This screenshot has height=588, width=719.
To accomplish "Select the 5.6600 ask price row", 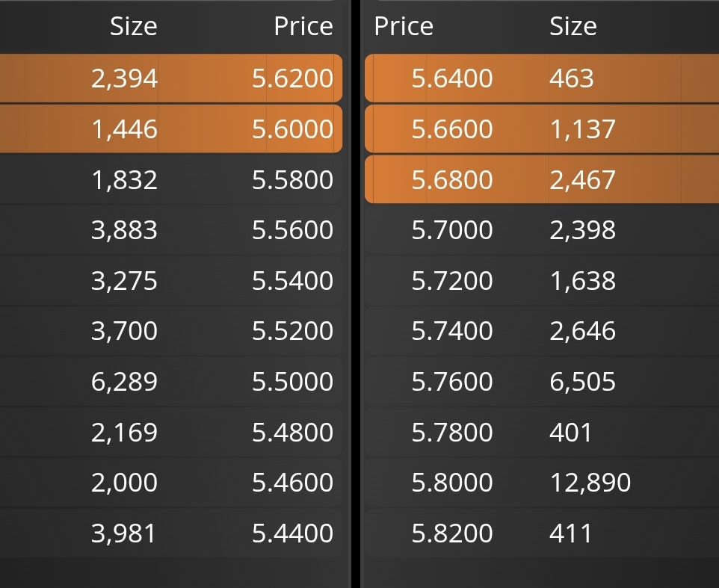I will pyautogui.click(x=542, y=129).
